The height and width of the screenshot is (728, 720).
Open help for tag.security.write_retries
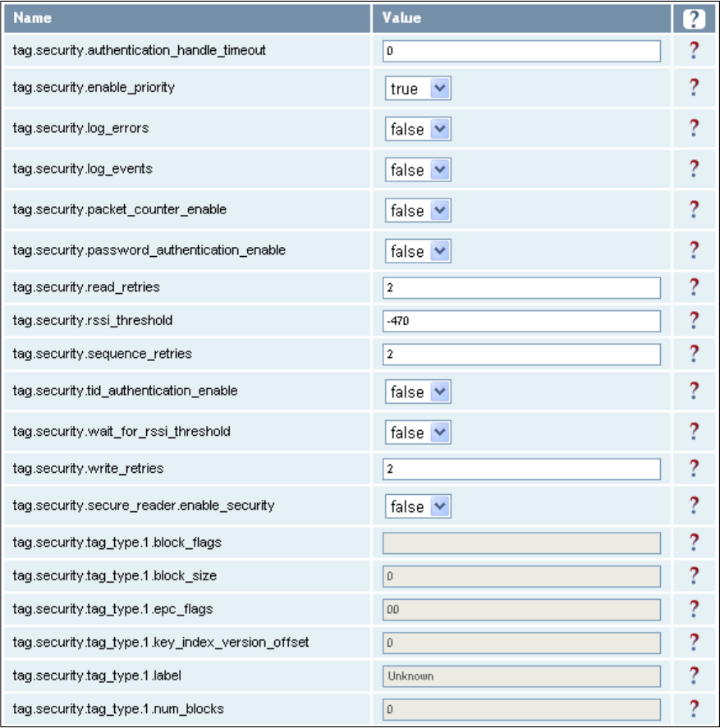pyautogui.click(x=694, y=468)
